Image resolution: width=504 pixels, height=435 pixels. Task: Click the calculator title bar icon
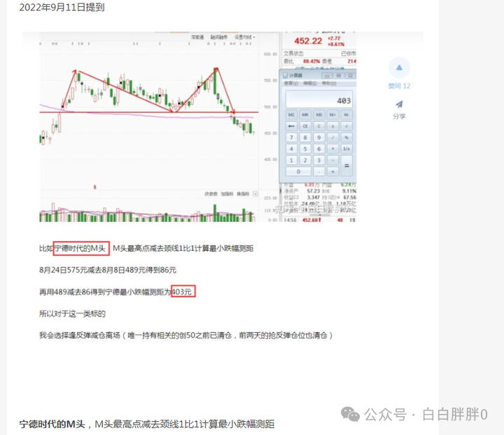pos(285,76)
